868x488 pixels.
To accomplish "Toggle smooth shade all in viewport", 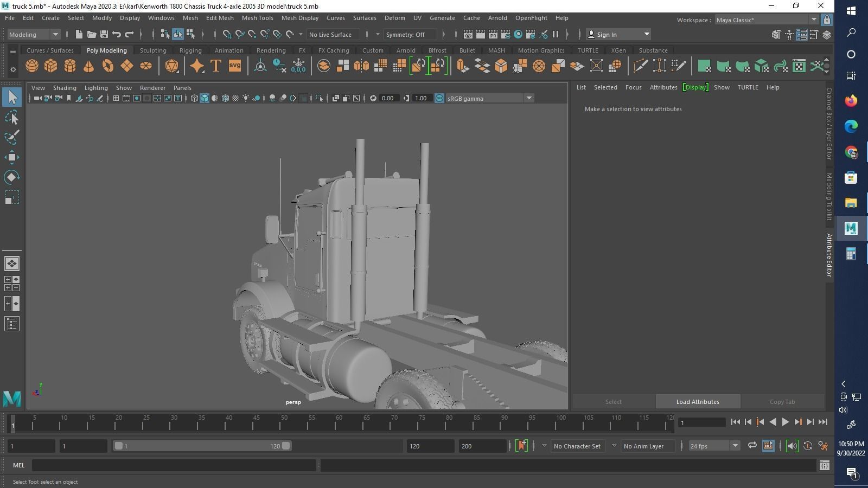I will tap(205, 98).
